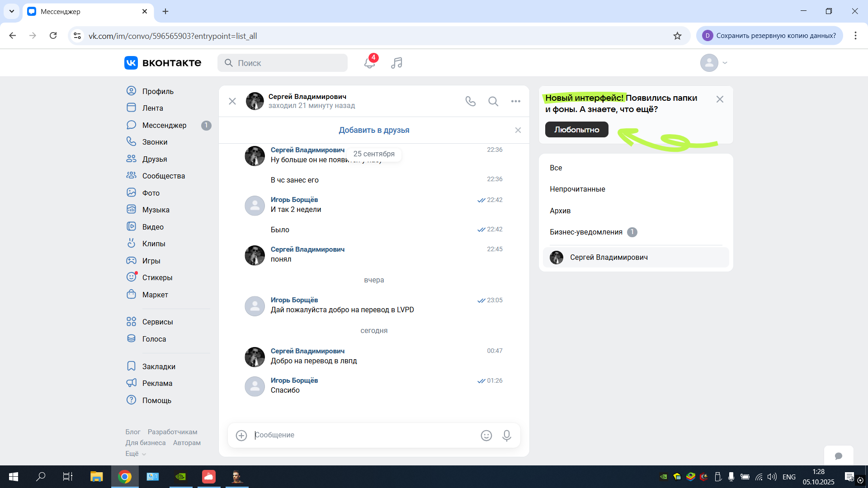This screenshot has height=488, width=868.
Task: Click the Сообщение input field
Action: coord(362,435)
